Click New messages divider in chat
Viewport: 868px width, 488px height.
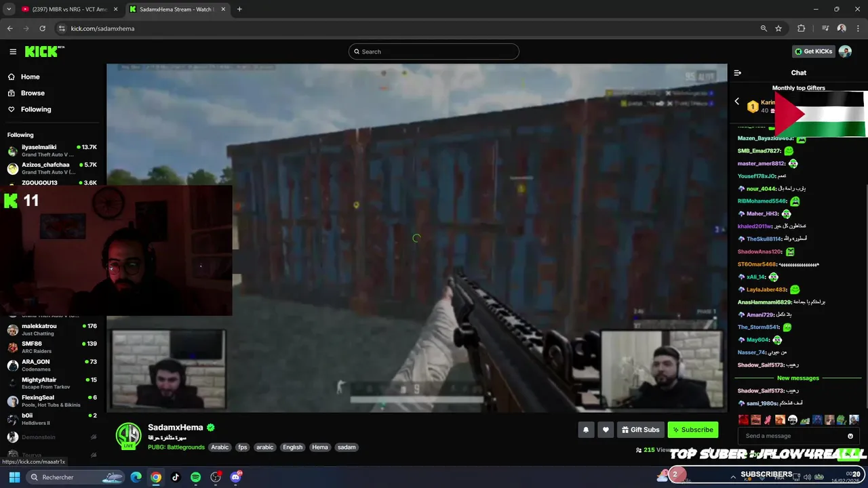pos(798,378)
